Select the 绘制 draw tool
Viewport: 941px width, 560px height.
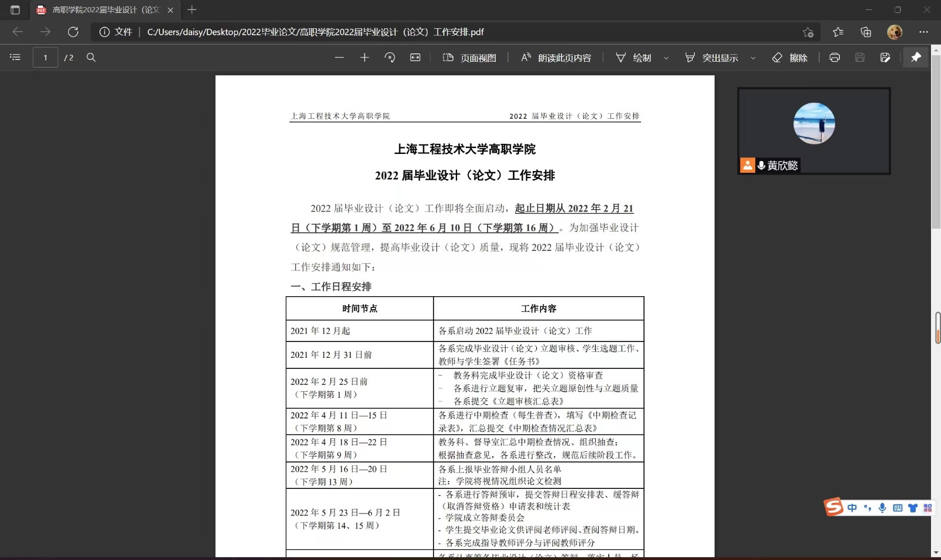point(633,58)
